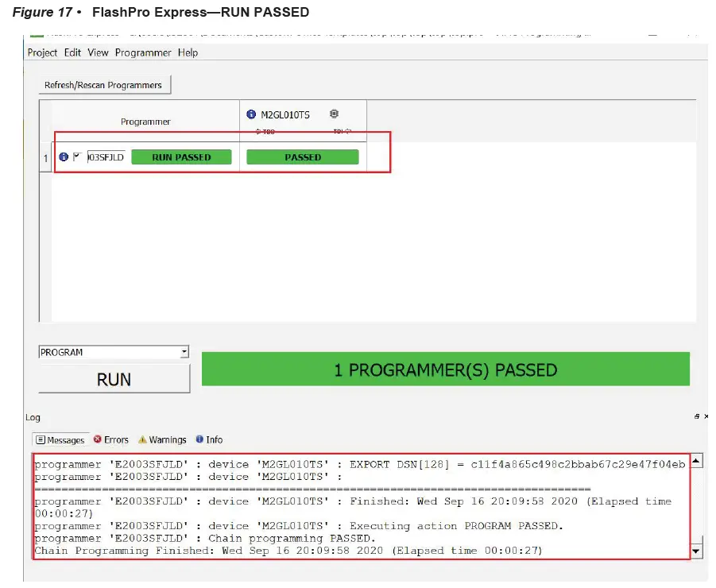Click the programmer row info icon
Viewport: 716px width, 588px height.
click(x=64, y=157)
